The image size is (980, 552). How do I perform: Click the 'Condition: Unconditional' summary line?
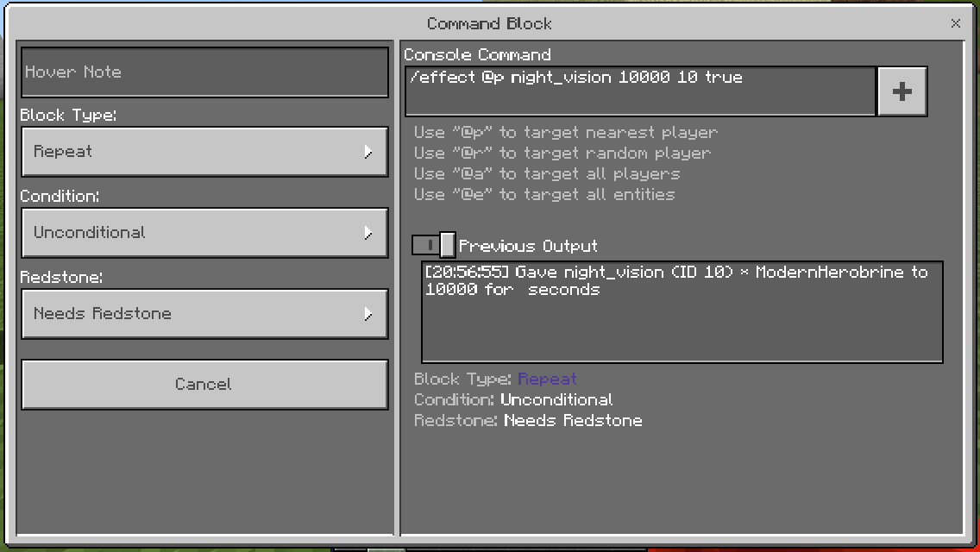click(513, 399)
